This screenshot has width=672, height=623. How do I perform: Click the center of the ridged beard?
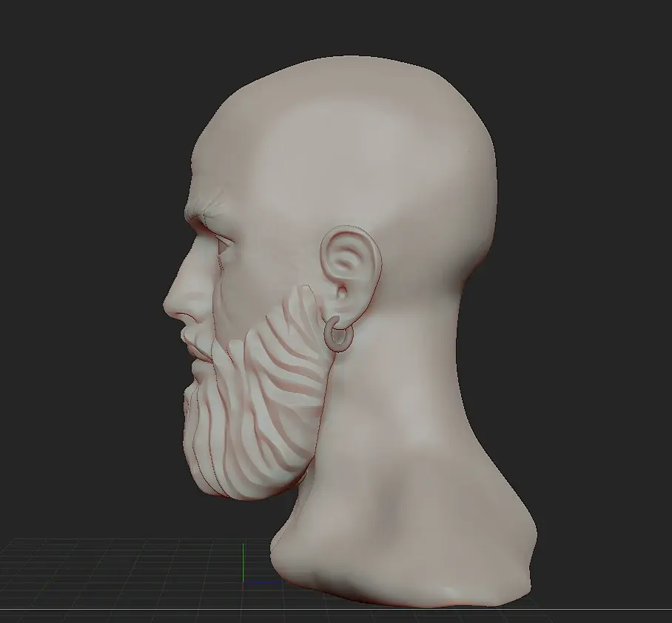(257, 399)
